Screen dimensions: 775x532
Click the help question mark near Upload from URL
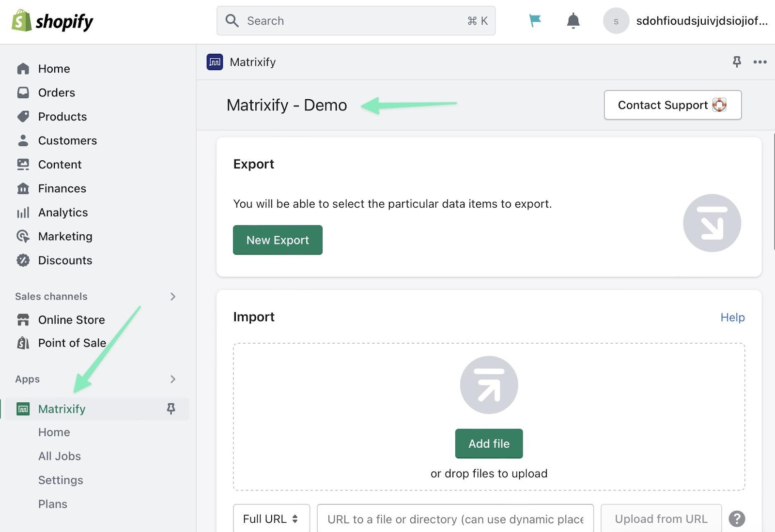coord(737,518)
